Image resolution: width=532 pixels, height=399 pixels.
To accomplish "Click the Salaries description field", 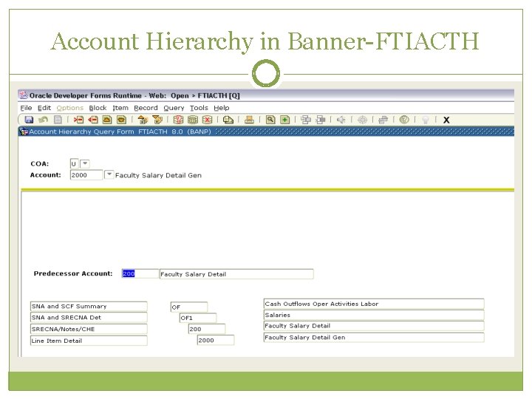I will tap(374, 315).
